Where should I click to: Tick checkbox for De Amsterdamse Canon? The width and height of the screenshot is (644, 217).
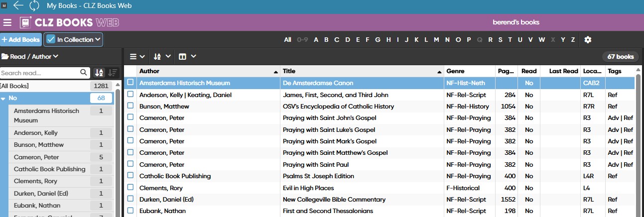click(x=130, y=83)
